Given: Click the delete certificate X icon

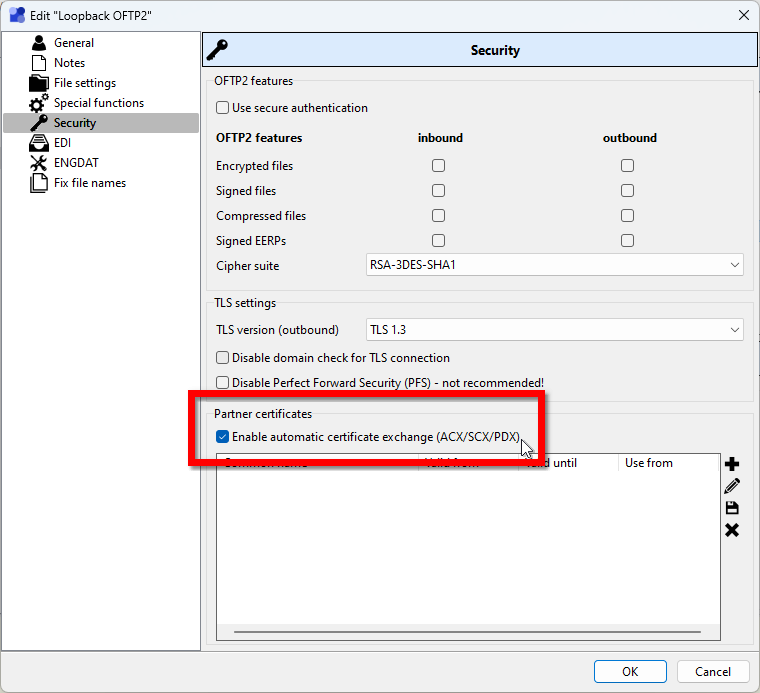Looking at the screenshot, I should 732,530.
